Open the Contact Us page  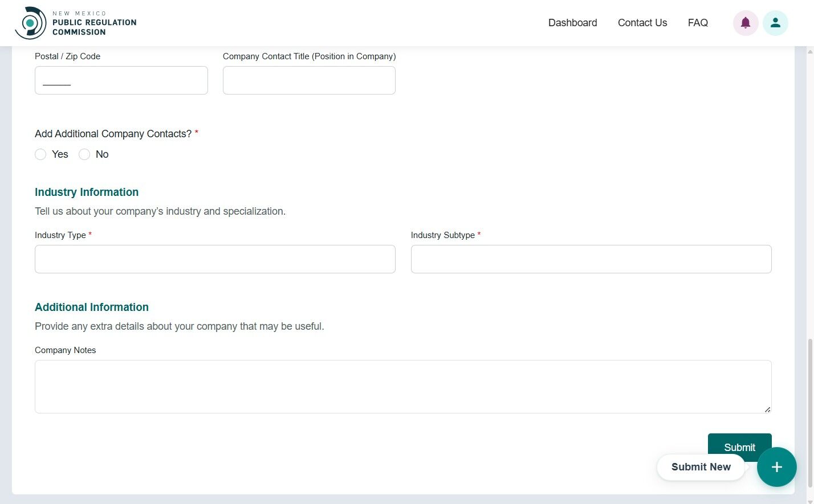642,23
